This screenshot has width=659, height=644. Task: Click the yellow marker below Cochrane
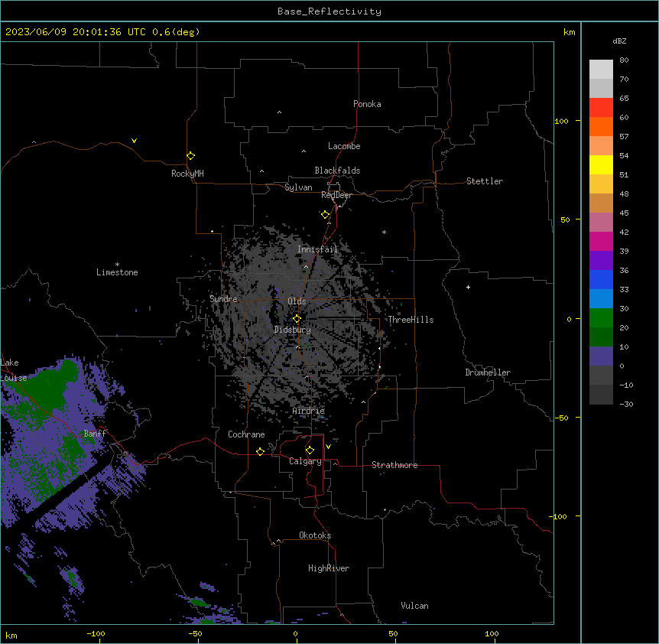(260, 451)
